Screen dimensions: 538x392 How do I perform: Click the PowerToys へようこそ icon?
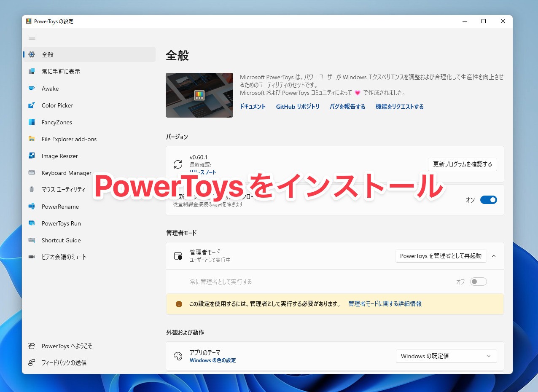point(32,346)
